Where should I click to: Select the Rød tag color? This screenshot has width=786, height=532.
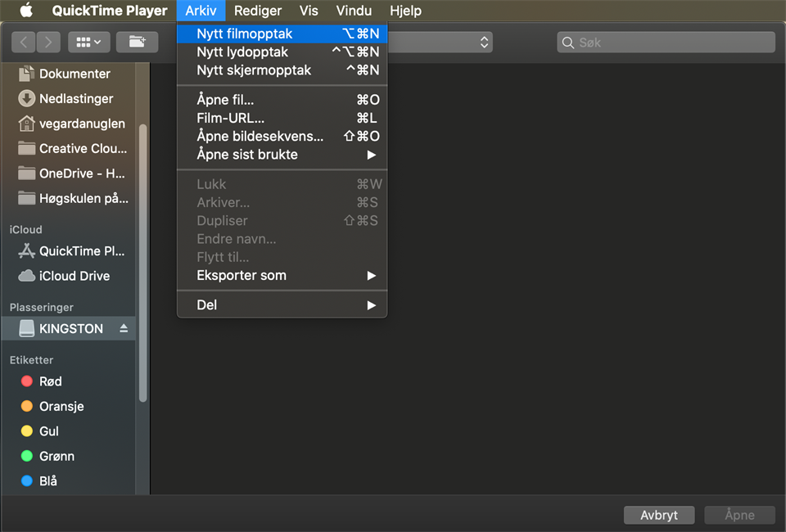tap(50, 381)
